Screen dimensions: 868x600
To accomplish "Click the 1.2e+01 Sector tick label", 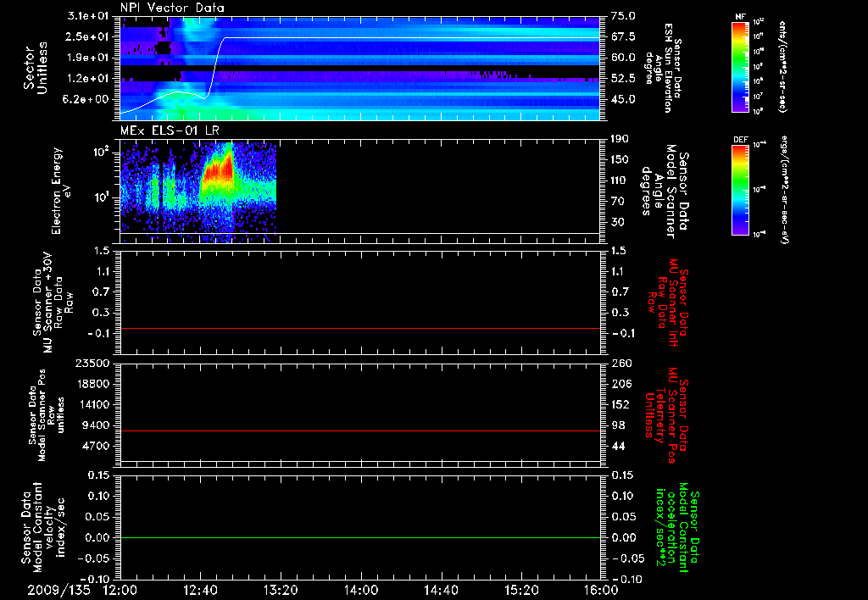I will click(90, 79).
